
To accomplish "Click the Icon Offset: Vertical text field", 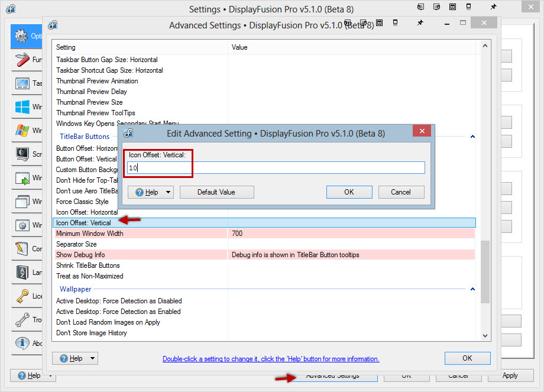I will (276, 168).
